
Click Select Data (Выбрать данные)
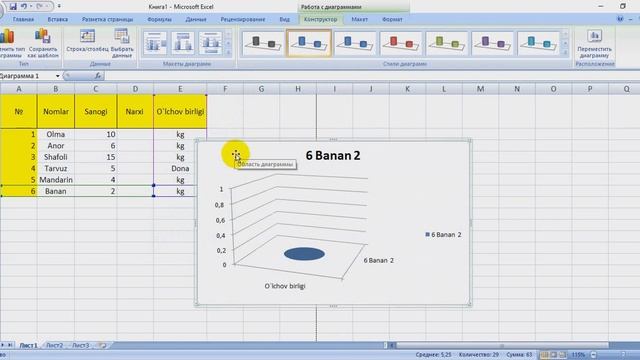122,44
